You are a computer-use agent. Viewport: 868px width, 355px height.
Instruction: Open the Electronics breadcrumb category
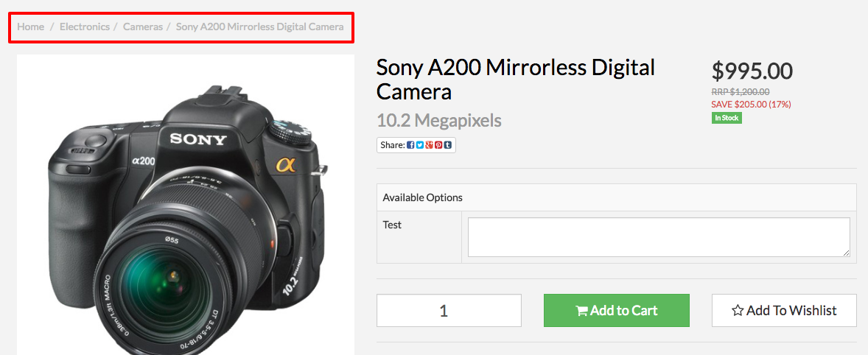pyautogui.click(x=85, y=27)
